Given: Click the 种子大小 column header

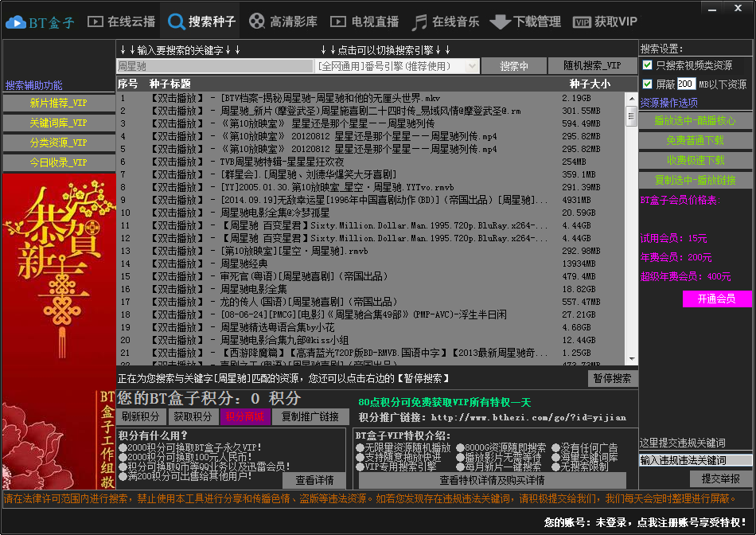Looking at the screenshot, I should click(x=590, y=84).
